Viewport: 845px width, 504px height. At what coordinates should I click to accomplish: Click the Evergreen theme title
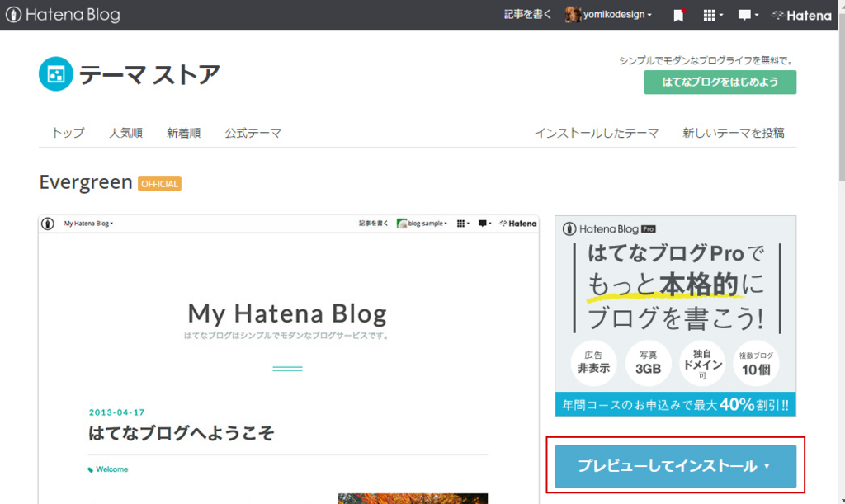click(86, 182)
